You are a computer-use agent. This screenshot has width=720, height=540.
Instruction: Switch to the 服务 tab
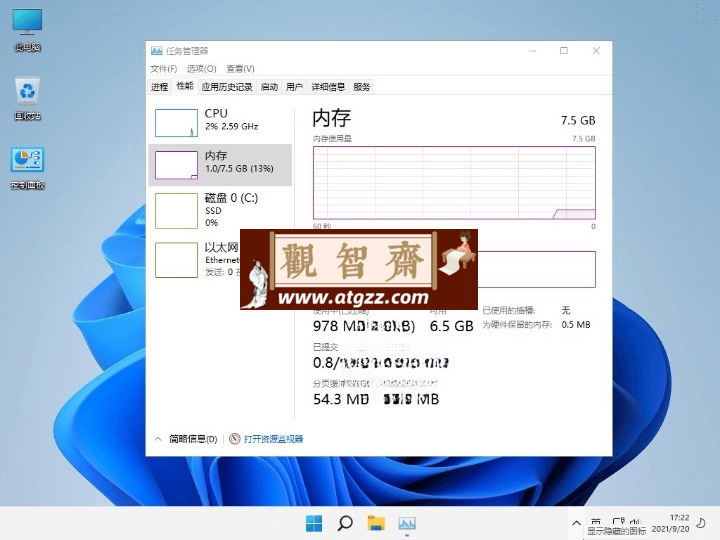[x=362, y=87]
